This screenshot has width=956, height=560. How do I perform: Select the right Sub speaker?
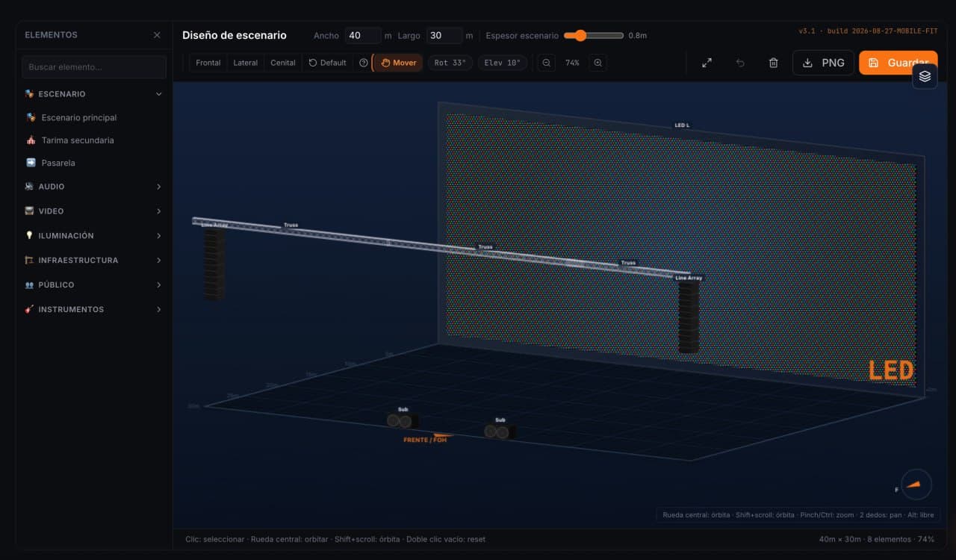pos(499,431)
